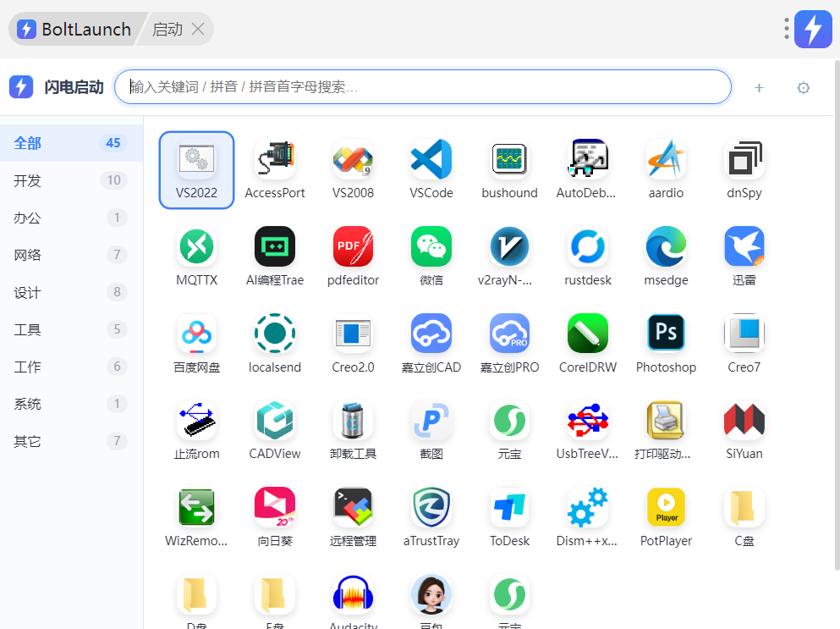The image size is (840, 629).
Task: Close the 启动 tab
Action: click(198, 29)
